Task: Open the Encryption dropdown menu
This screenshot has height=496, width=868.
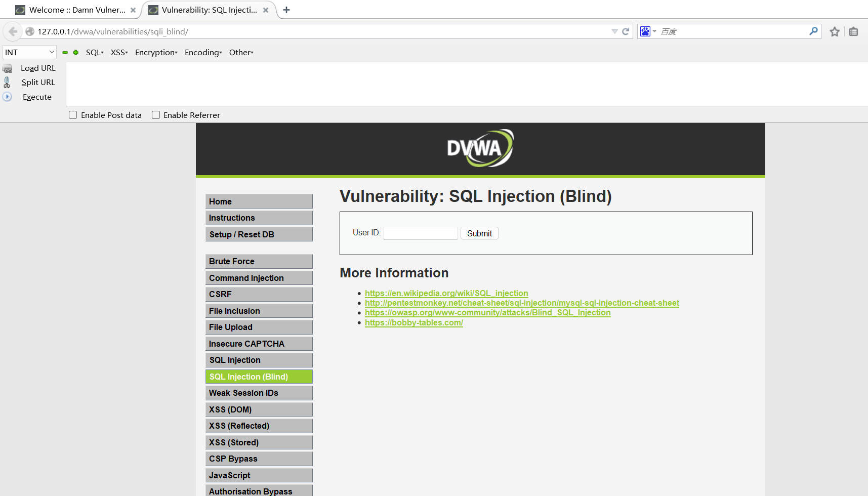Action: tap(156, 52)
